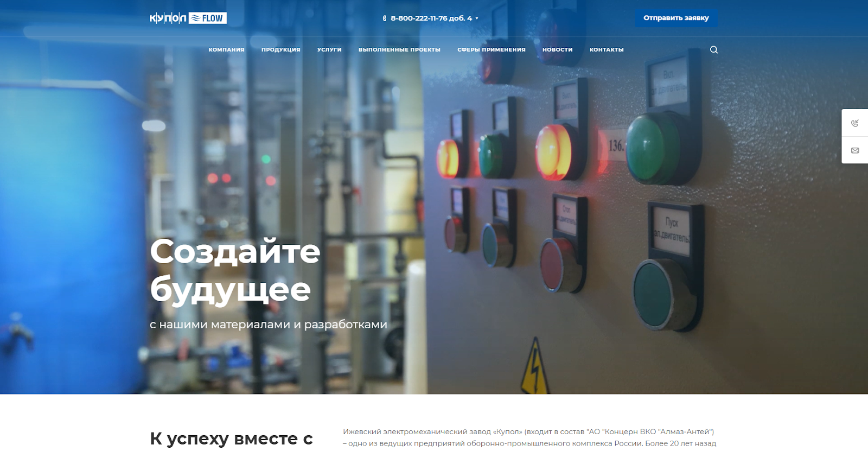The width and height of the screenshot is (868, 451).
Task: Go to Выполненные проекты section
Action: tap(399, 49)
